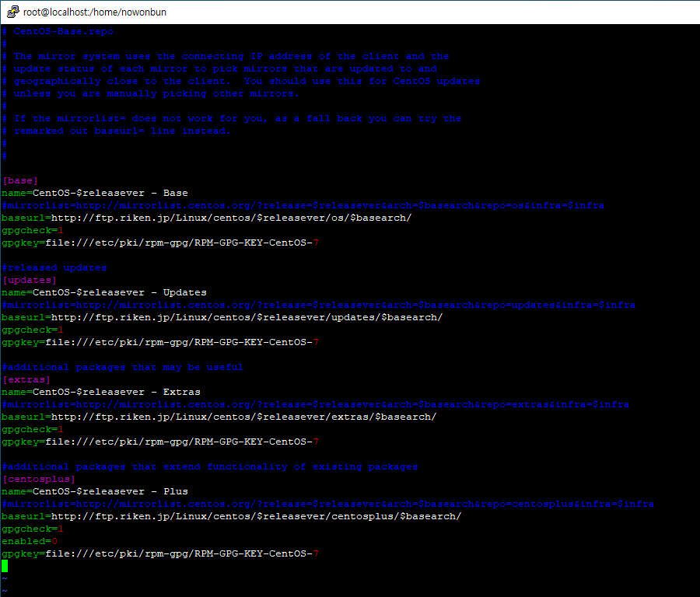Click the gpgkey line under the [centosplus] section

click(x=160, y=554)
